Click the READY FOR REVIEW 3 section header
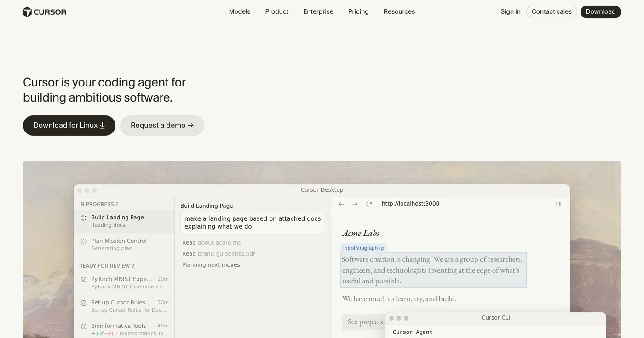This screenshot has width=644, height=338. [107, 266]
